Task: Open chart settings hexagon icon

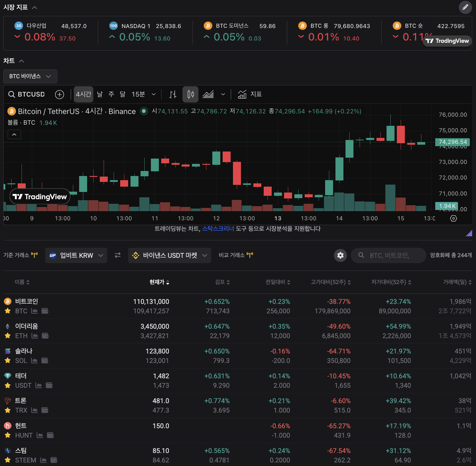Action: pos(454,218)
